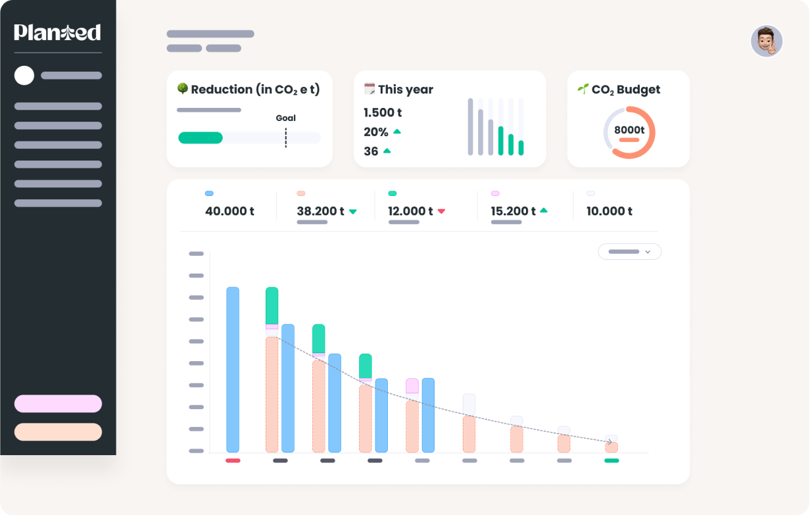Image resolution: width=812 pixels, height=515 pixels.
Task: Toggle the blue 40.000 t legend swatch
Action: [x=209, y=193]
